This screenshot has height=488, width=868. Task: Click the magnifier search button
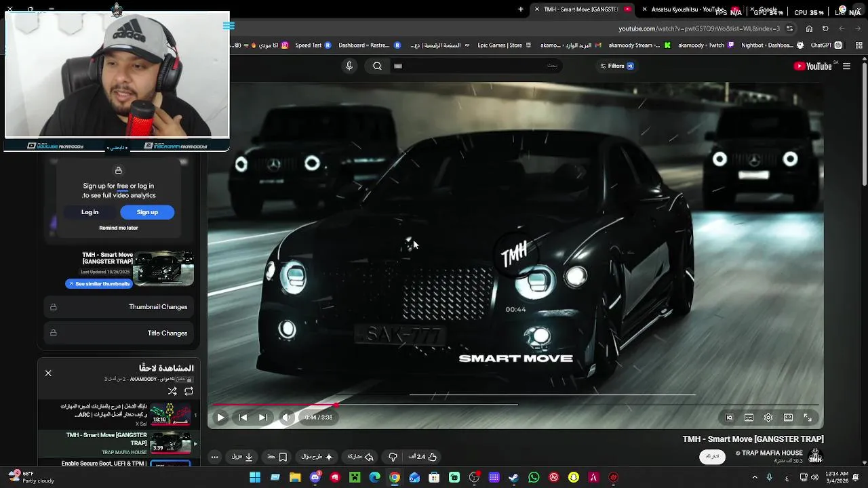point(377,66)
